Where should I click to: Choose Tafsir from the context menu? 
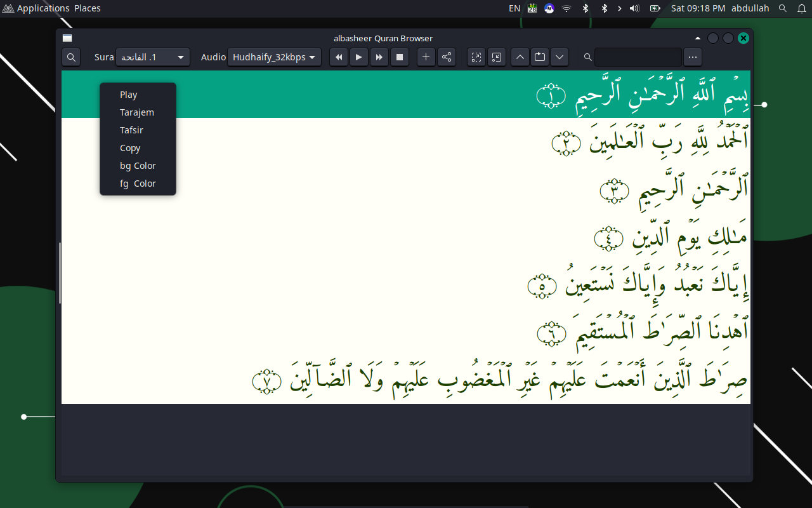point(131,130)
